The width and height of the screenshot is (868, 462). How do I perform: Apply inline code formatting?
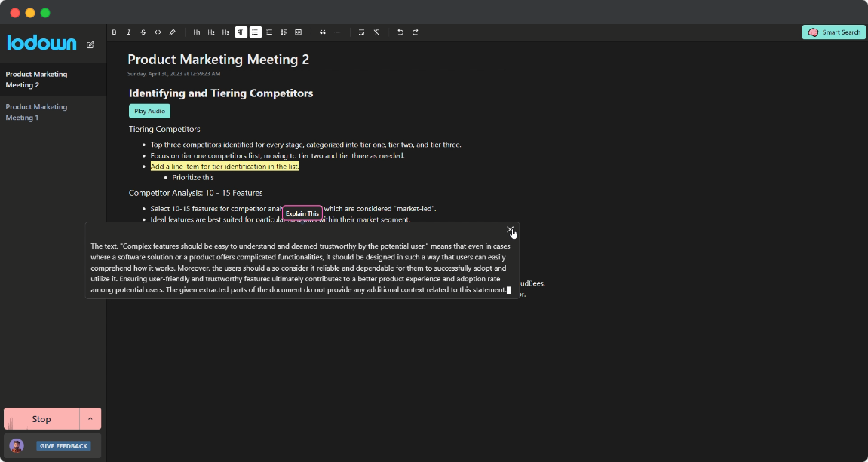158,32
